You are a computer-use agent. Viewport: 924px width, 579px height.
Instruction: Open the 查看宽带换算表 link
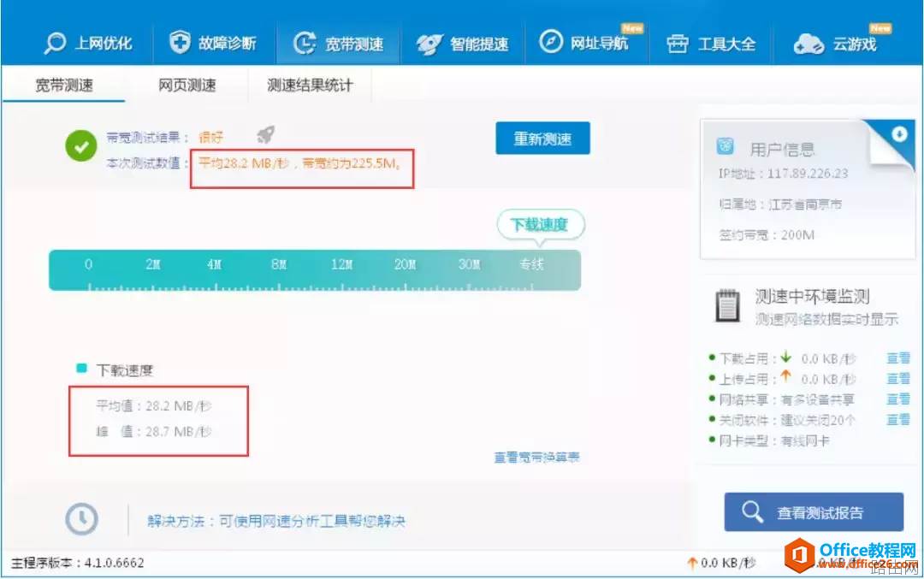click(536, 457)
